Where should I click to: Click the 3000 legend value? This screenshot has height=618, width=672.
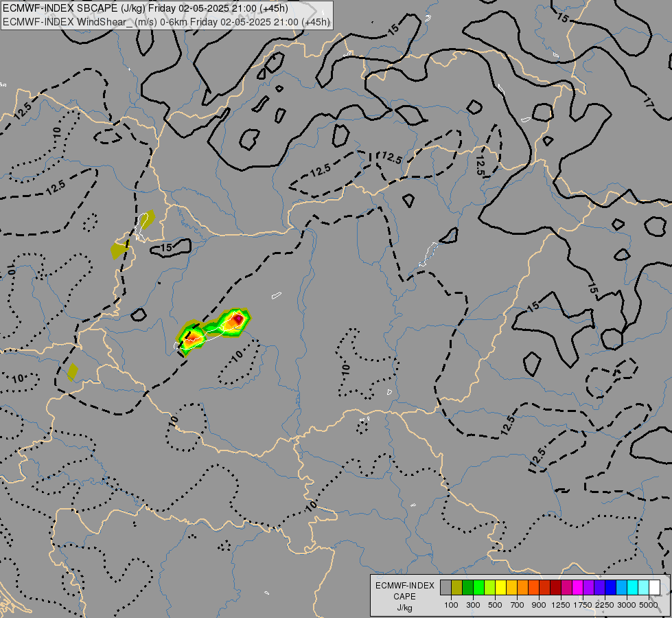[x=627, y=605]
